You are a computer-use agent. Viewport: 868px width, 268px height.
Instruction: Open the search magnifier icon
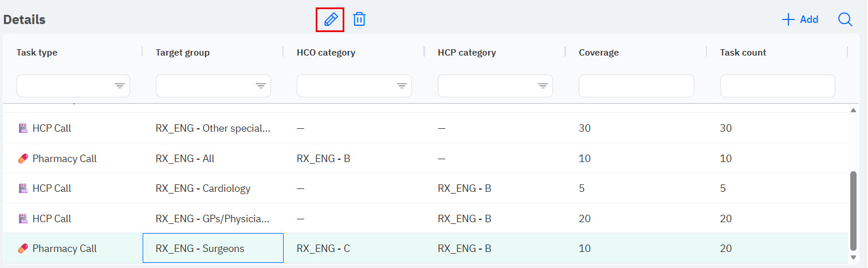pyautogui.click(x=845, y=19)
